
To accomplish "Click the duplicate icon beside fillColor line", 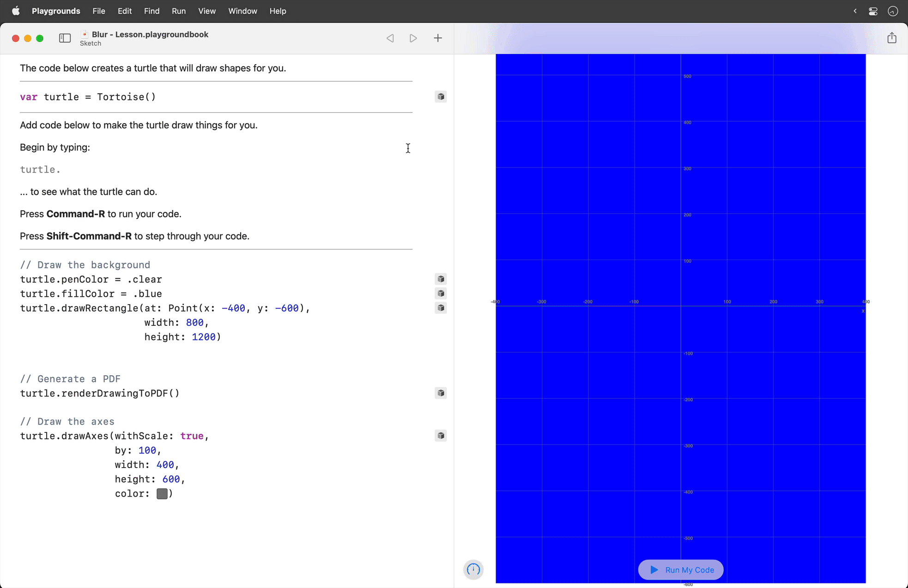I will 441,294.
